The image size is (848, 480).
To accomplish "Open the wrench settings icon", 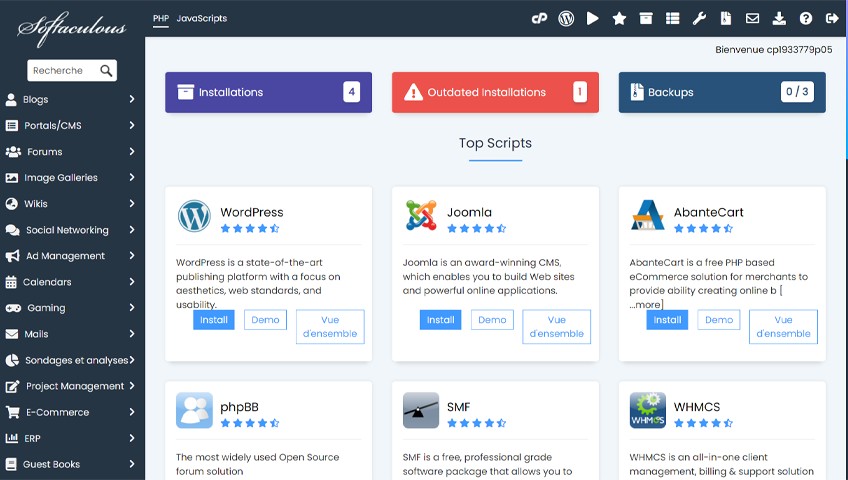I will click(x=699, y=18).
